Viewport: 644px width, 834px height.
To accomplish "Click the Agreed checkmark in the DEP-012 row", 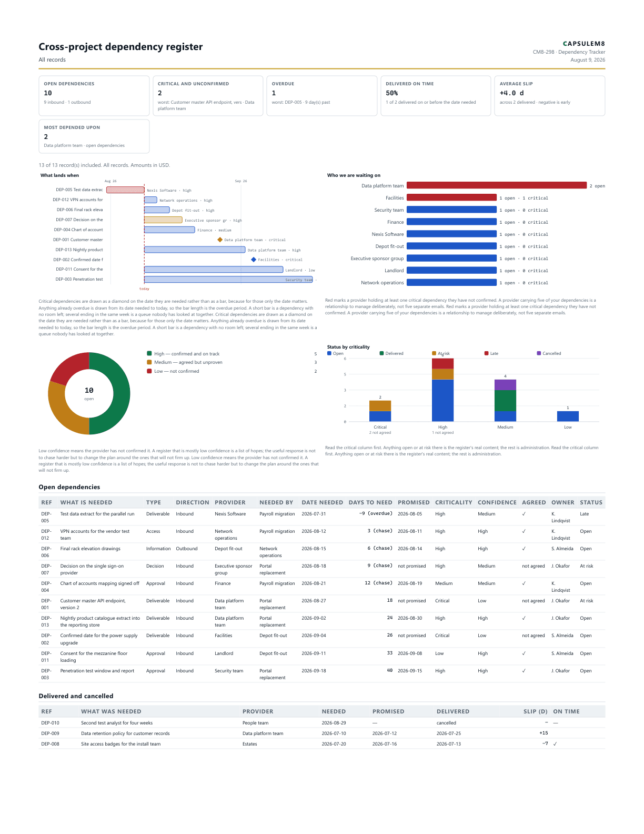I will point(524,531).
